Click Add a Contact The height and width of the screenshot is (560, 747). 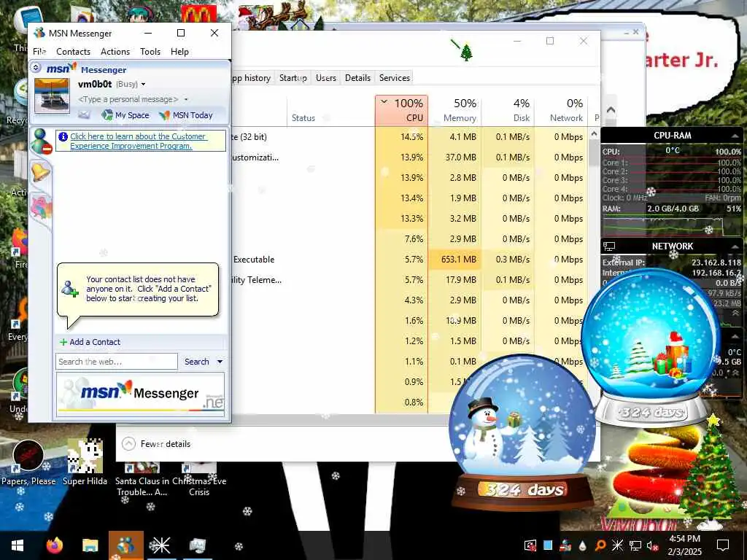pyautogui.click(x=90, y=342)
